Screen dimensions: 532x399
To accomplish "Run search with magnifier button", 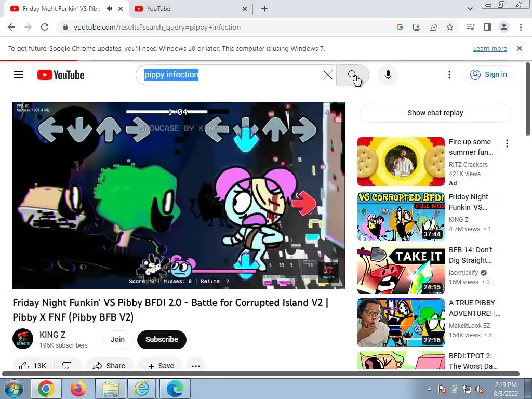I will pos(353,75).
